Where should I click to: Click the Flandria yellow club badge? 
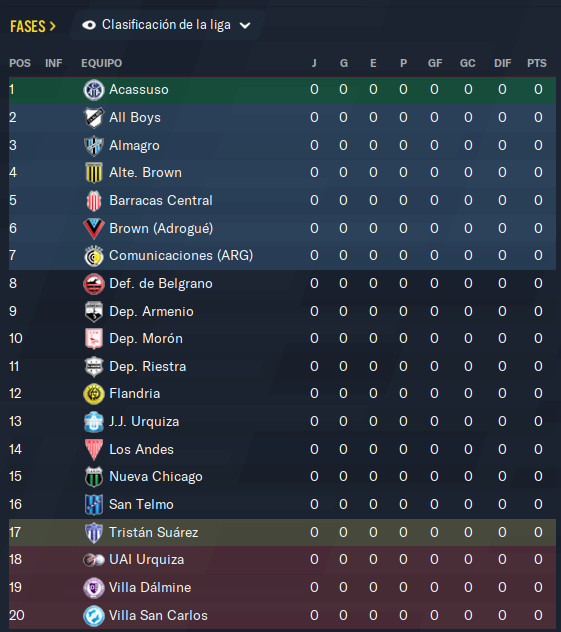(94, 394)
